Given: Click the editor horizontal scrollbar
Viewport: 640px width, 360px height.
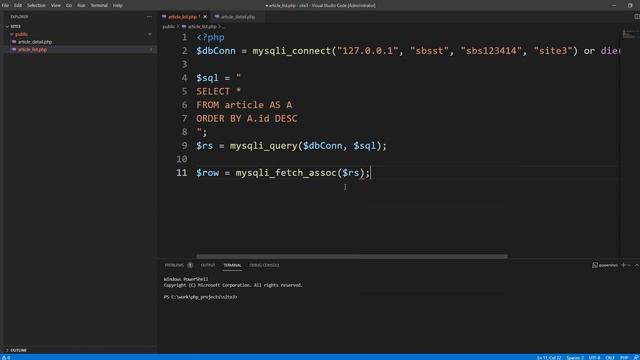Looking at the screenshot, I should [352, 256].
